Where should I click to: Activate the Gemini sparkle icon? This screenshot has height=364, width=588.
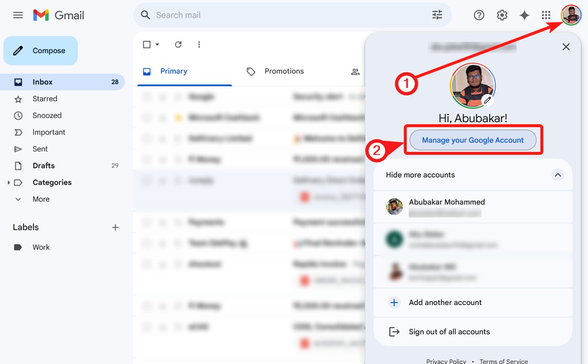click(524, 15)
